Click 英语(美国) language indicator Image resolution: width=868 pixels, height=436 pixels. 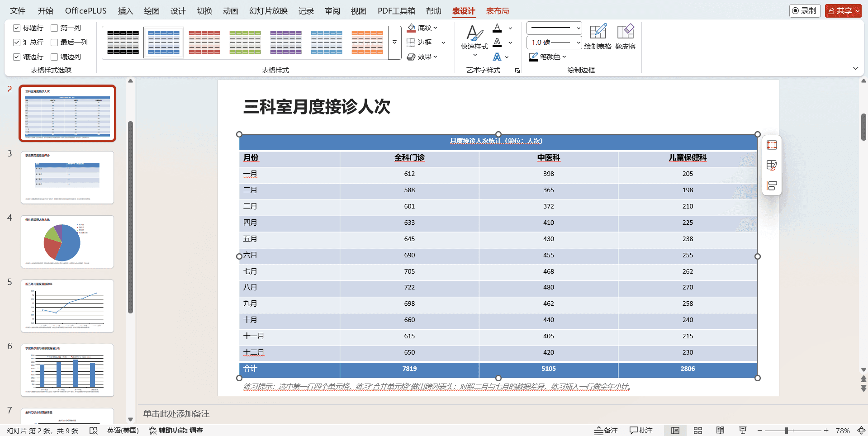coord(123,431)
